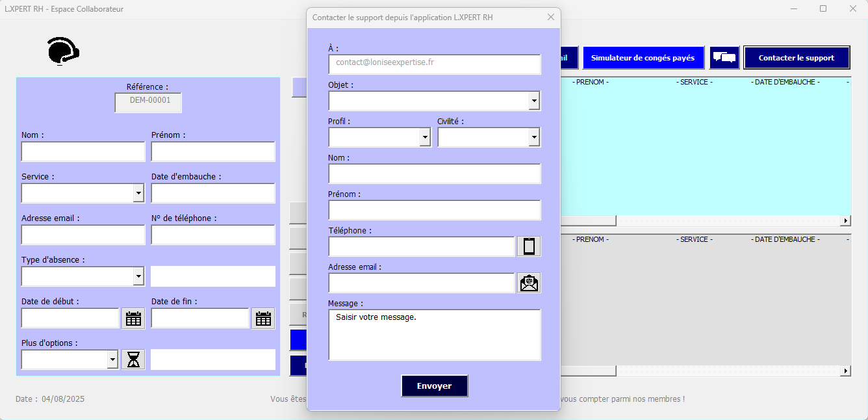Viewport: 868px width, 420px height.
Task: Click right arrow of upper list scrollbar
Action: coord(846,221)
